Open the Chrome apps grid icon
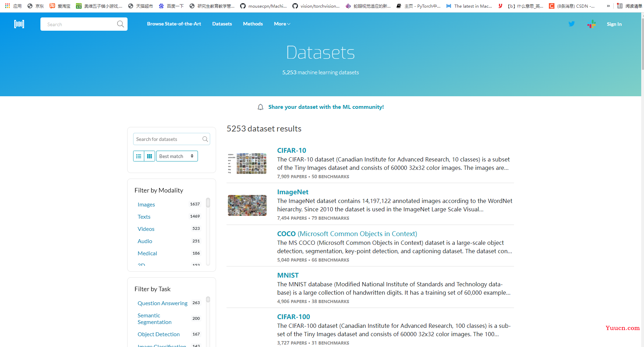The image size is (644, 347). [x=7, y=6]
